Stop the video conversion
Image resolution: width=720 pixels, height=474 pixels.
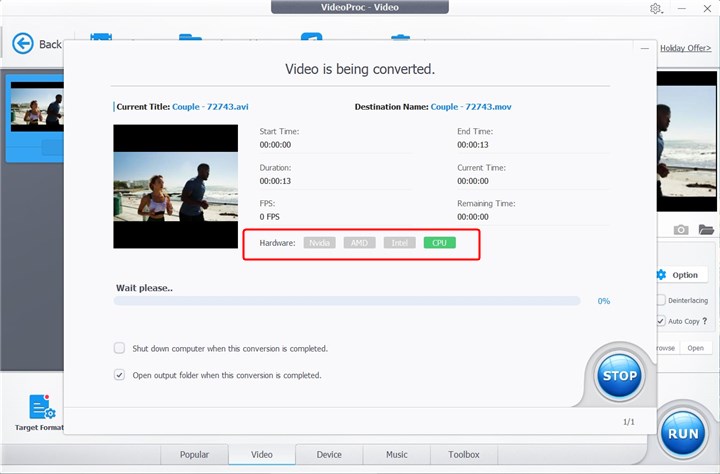(619, 376)
